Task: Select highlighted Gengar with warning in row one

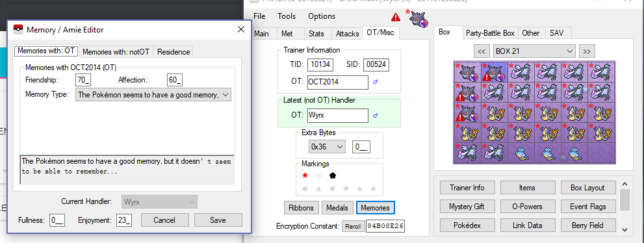Action: (494, 72)
